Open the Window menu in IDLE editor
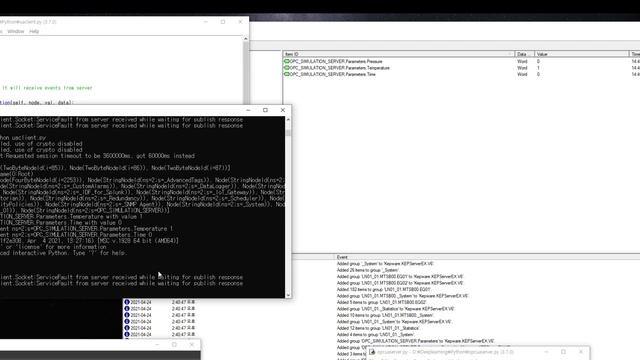This screenshot has width=640, height=360. (16, 31)
